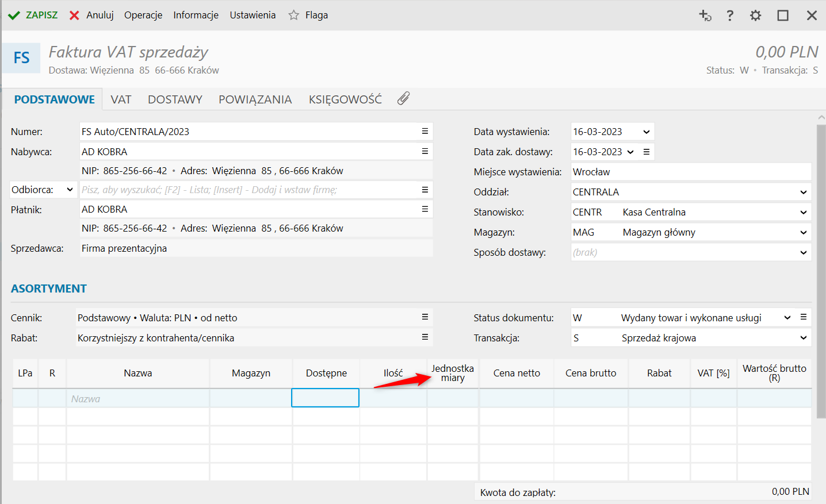Click the ZAPISZ save button
826x504 pixels.
point(33,16)
